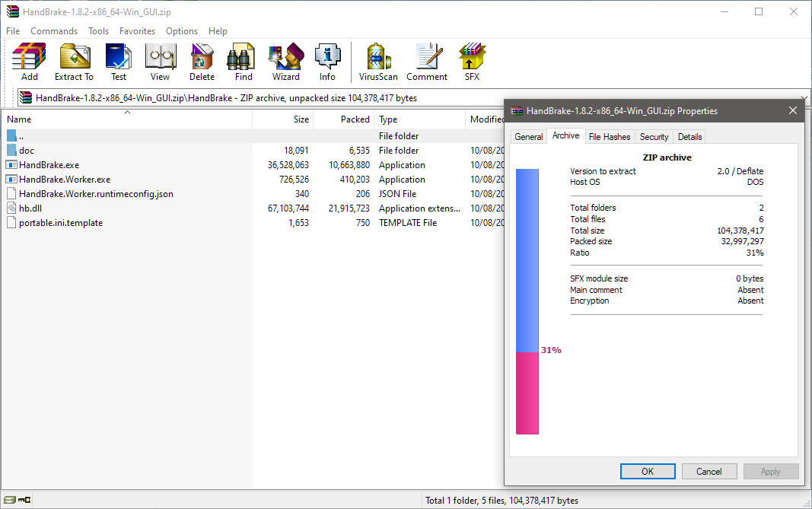Image resolution: width=812 pixels, height=509 pixels.
Task: Click the doc folder icon
Action: click(x=12, y=151)
